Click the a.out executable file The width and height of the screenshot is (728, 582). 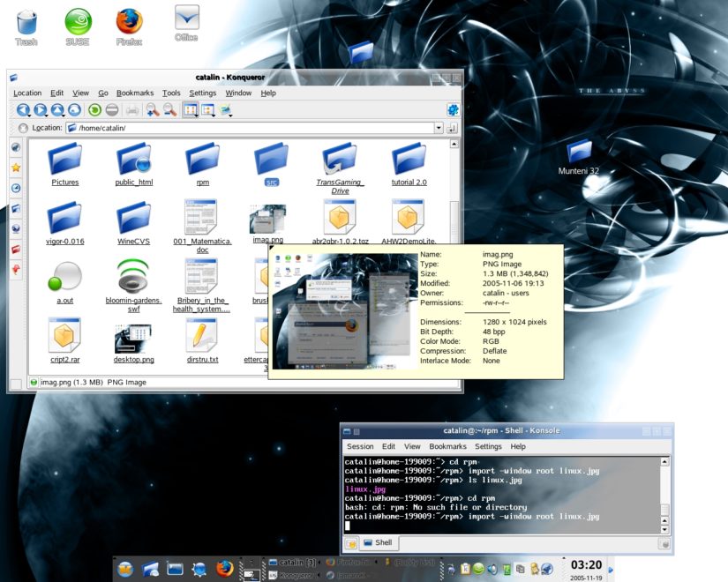(65, 282)
